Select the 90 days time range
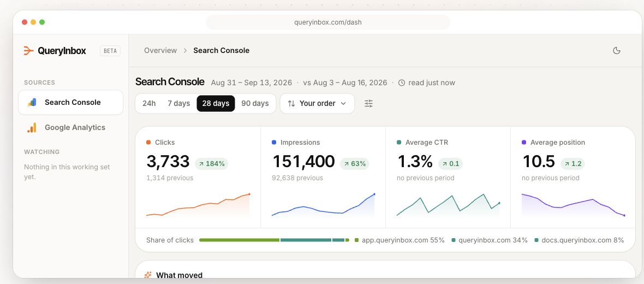The image size is (644, 284). [x=255, y=104]
